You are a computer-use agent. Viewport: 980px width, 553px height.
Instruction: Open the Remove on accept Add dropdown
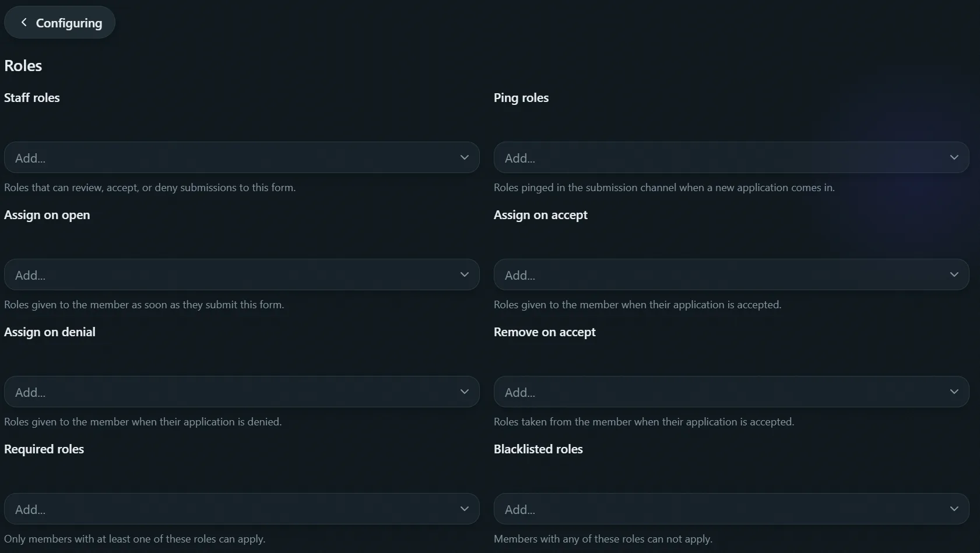point(731,392)
